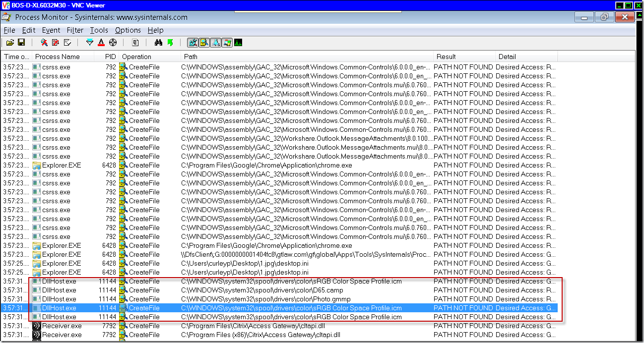644x343 pixels.
Task: Select the D65.camp DllHost.exe row
Action: tap(262, 290)
